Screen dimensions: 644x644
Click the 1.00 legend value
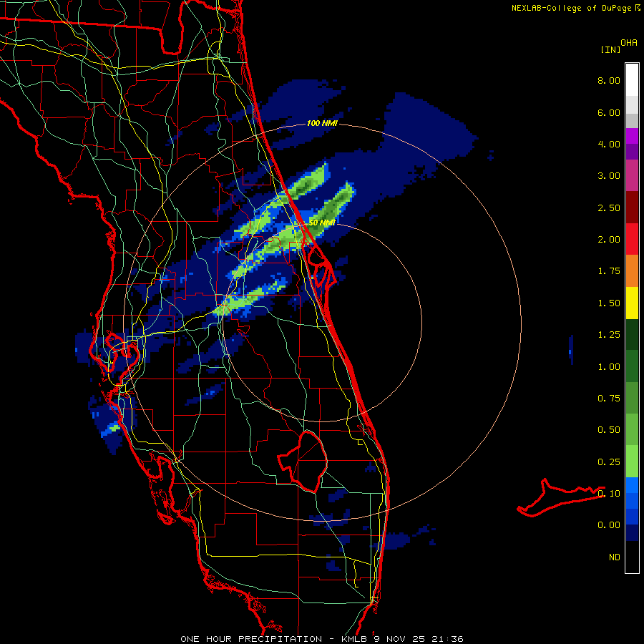pos(609,367)
